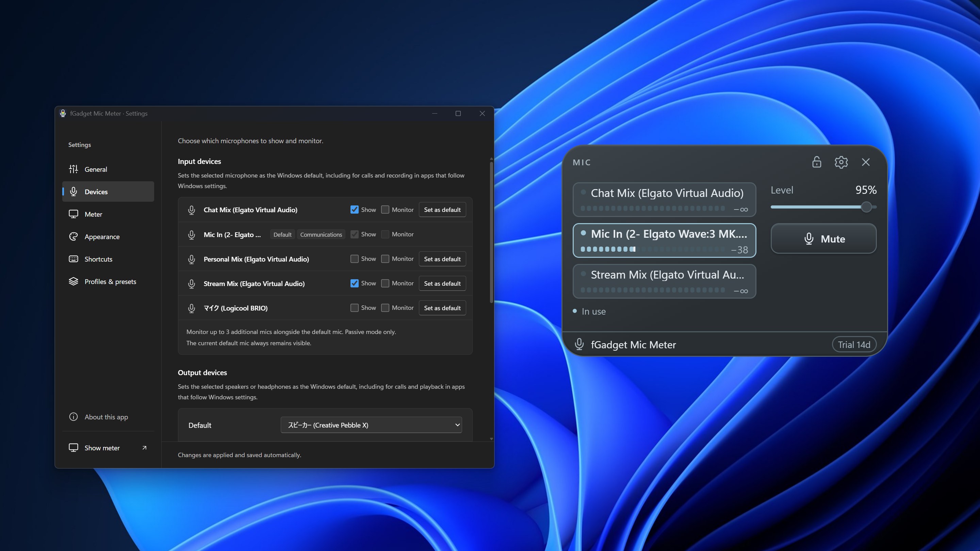The width and height of the screenshot is (980, 551).
Task: Click the lock icon in mic widget
Action: click(816, 162)
